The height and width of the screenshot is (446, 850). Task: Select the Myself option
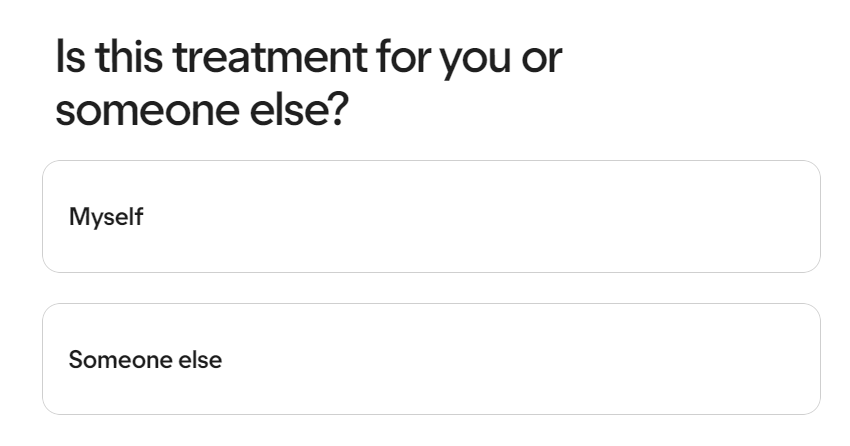click(432, 216)
